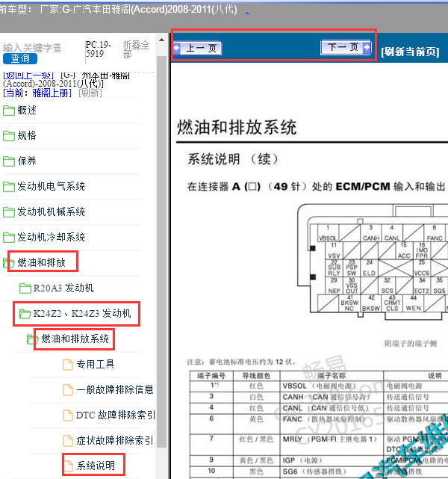Click the 系统说明（续） subheading
Viewport: 448px width, 479px height.
click(233, 159)
